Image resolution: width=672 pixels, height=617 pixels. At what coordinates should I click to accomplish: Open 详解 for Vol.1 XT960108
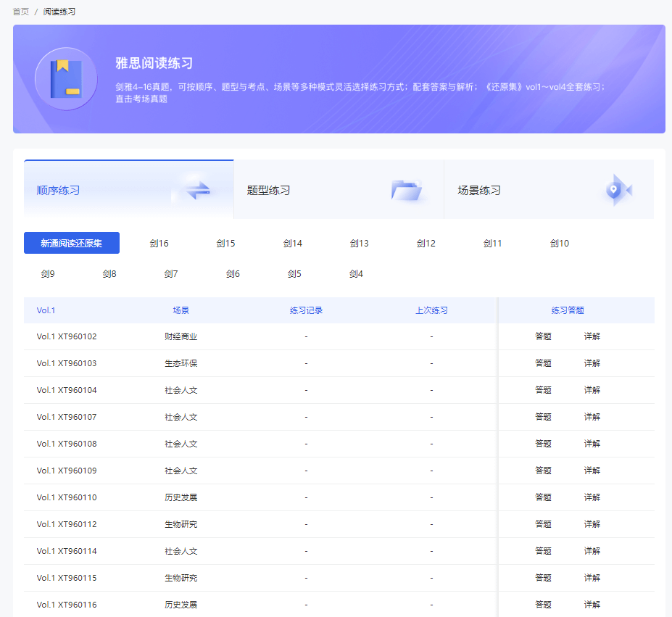592,444
